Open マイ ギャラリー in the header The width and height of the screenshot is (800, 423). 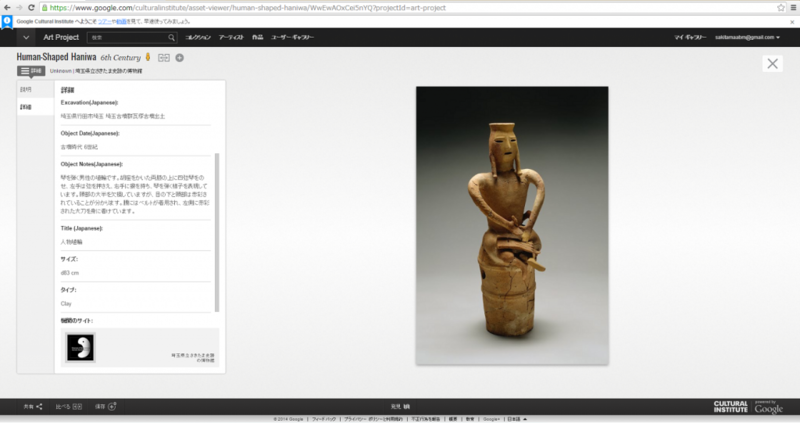click(690, 37)
